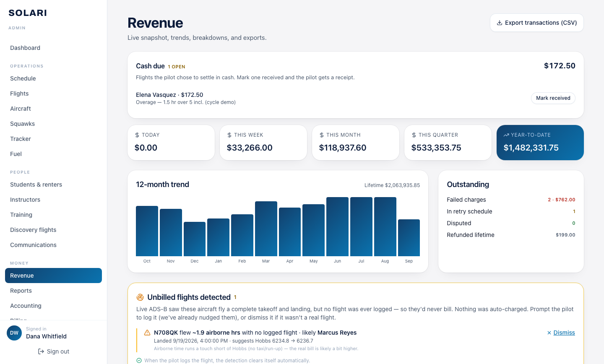Open Training in the sidebar

point(53,215)
